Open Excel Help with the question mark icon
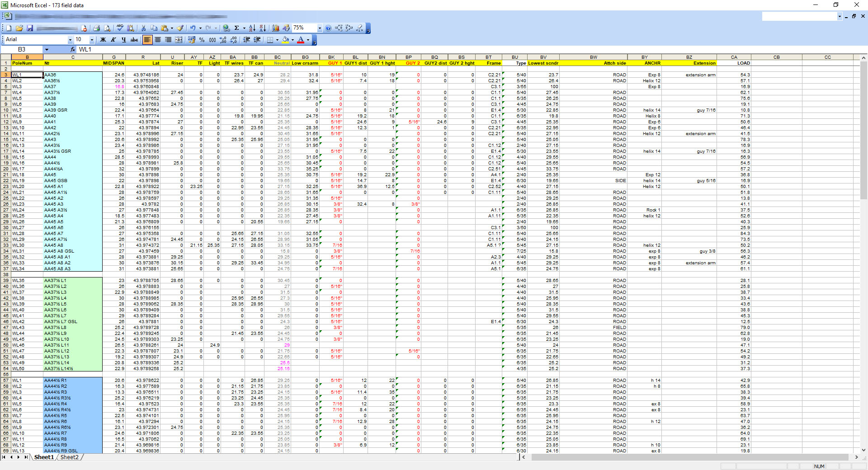 pos(328,28)
